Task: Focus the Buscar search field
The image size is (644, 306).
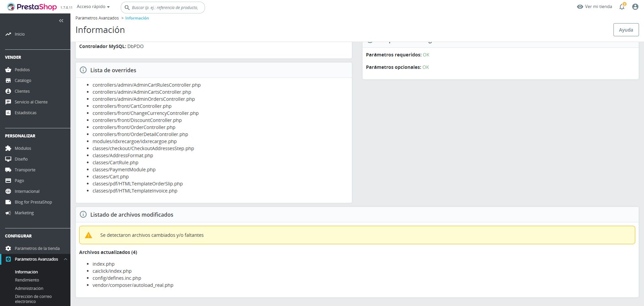Action: point(165,7)
